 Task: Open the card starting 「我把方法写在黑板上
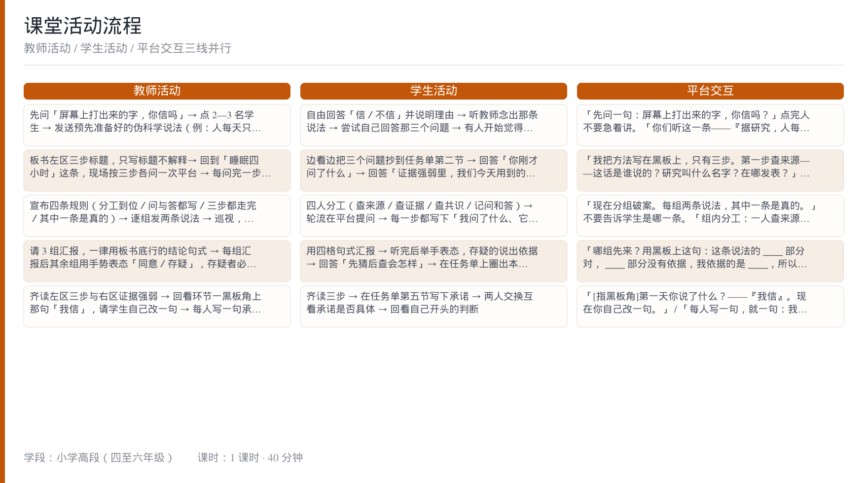pos(710,171)
